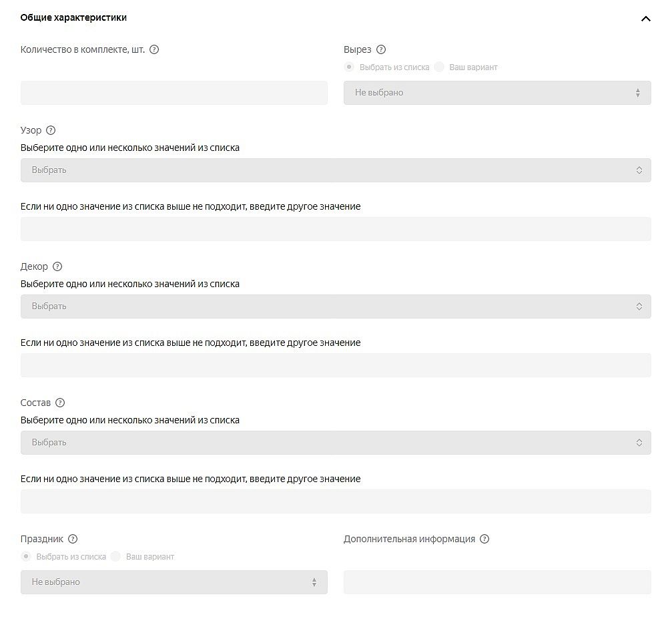Click the Количество в комплекте input field
This screenshot has height=635, width=672.
[x=174, y=93]
